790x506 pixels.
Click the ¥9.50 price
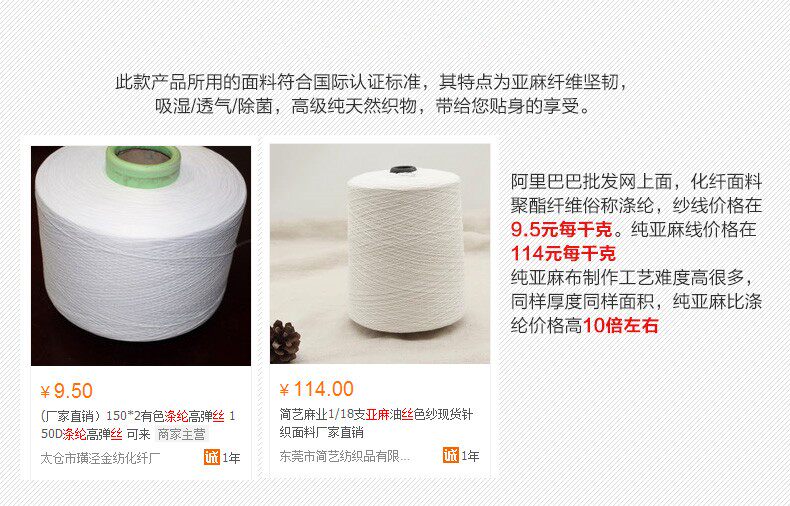(67, 391)
